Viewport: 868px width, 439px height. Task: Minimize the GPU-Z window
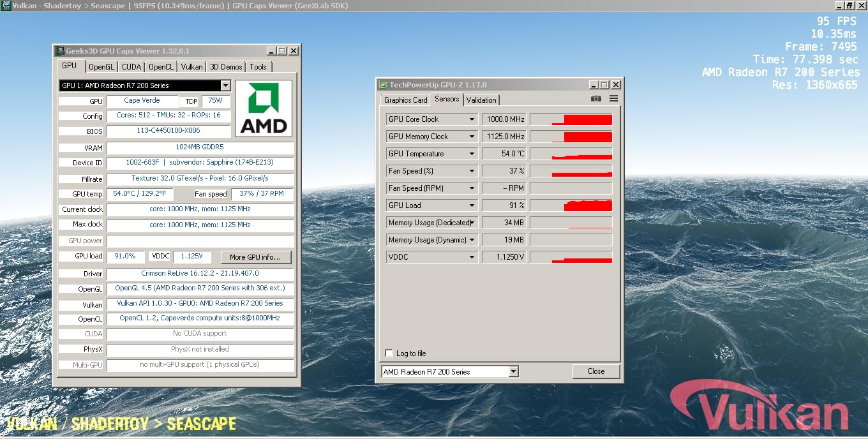[x=593, y=85]
